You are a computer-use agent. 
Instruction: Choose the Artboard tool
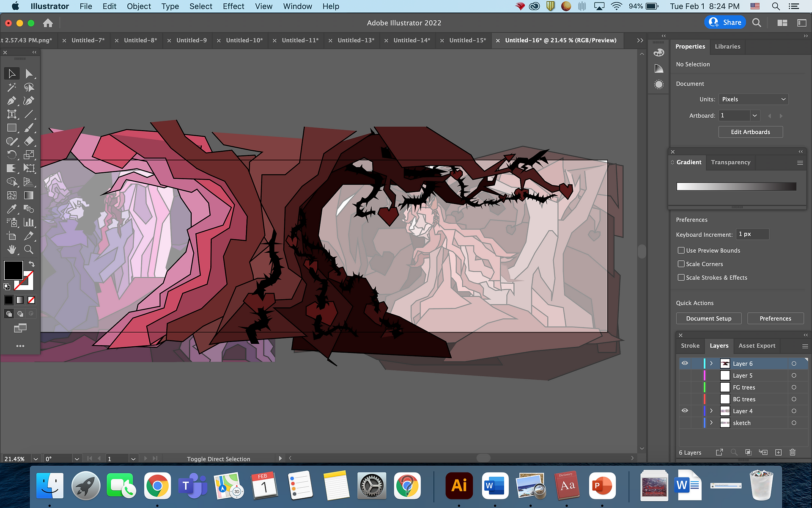coord(12,236)
